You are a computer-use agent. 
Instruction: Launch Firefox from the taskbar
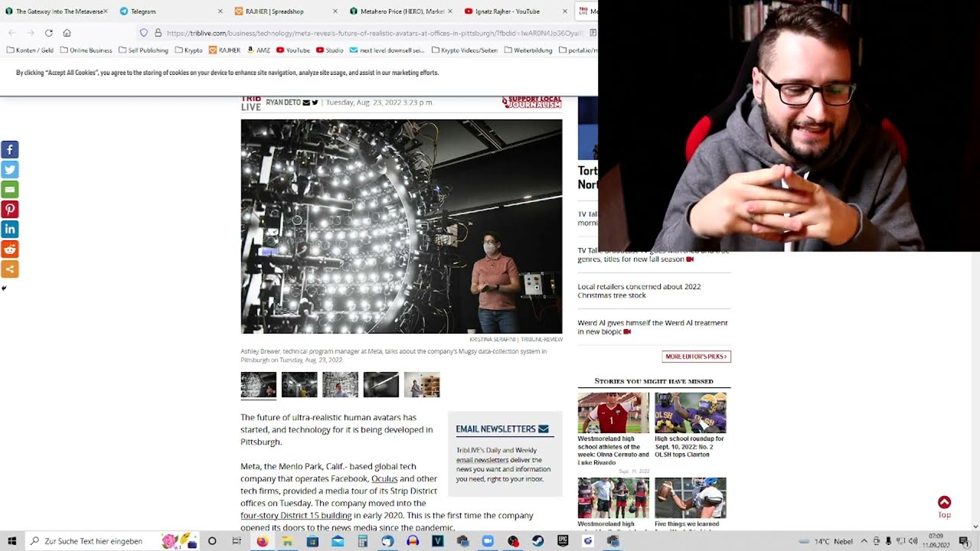(263, 541)
